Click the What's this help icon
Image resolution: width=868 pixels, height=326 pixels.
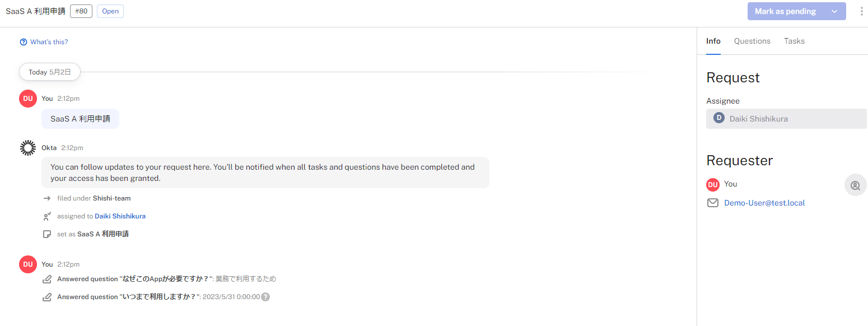pos(24,42)
